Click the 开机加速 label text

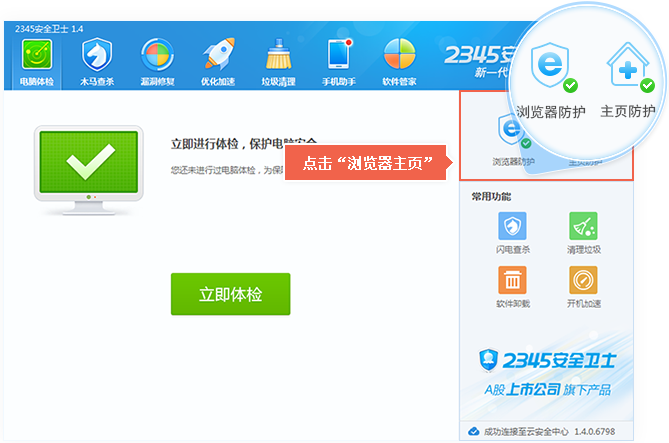(584, 303)
